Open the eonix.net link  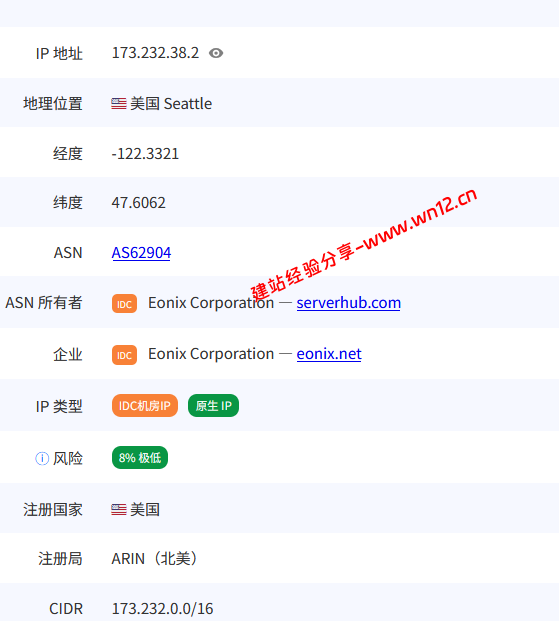point(329,354)
